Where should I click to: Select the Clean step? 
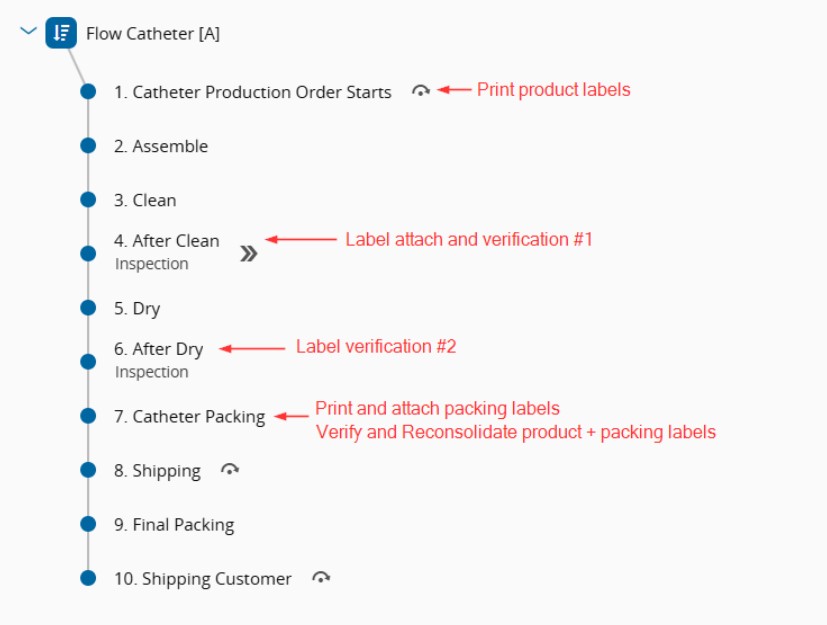(x=145, y=200)
